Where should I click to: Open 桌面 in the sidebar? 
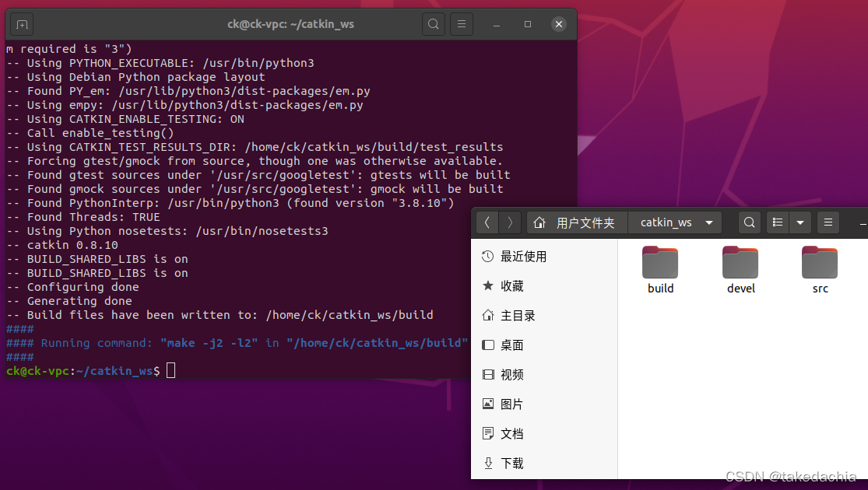pos(512,345)
